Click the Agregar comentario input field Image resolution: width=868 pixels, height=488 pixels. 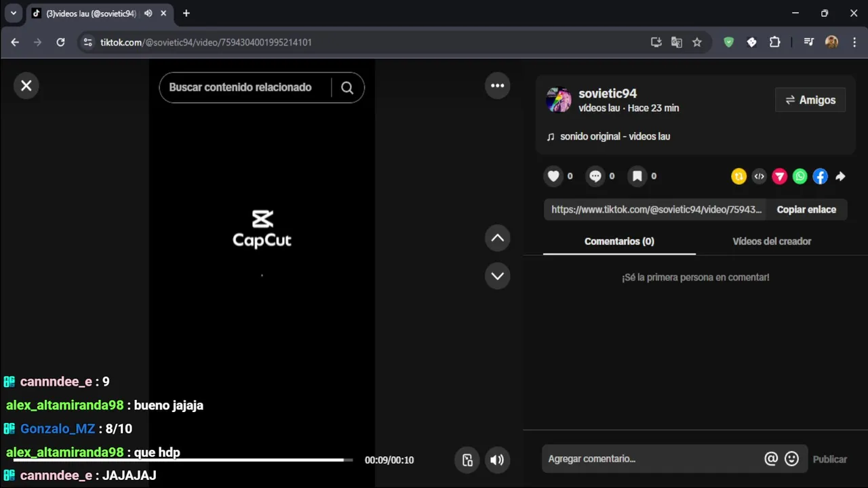(x=651, y=459)
